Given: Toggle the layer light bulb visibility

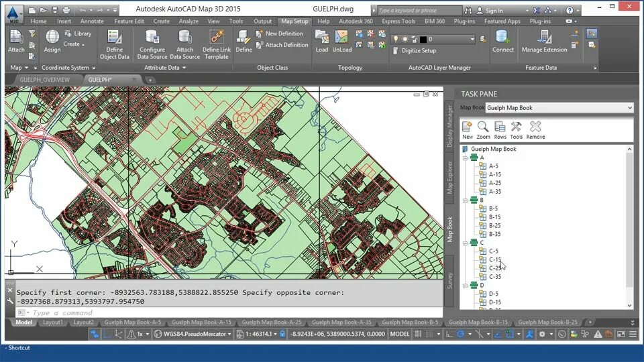Looking at the screenshot, I should point(396,39).
